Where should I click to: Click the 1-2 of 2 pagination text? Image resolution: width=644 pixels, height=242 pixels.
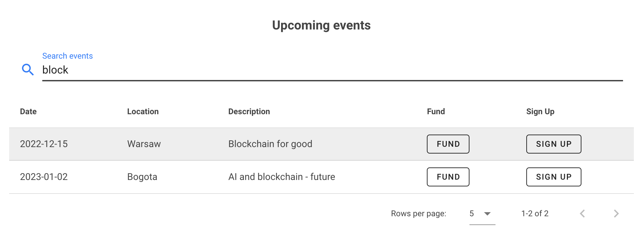[x=534, y=214]
